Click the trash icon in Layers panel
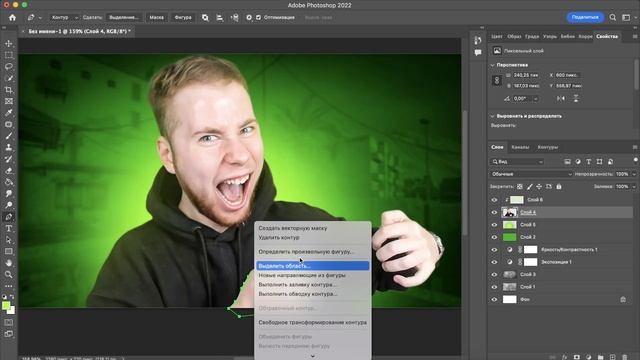Screen dimensions: 640x360 click(624, 357)
